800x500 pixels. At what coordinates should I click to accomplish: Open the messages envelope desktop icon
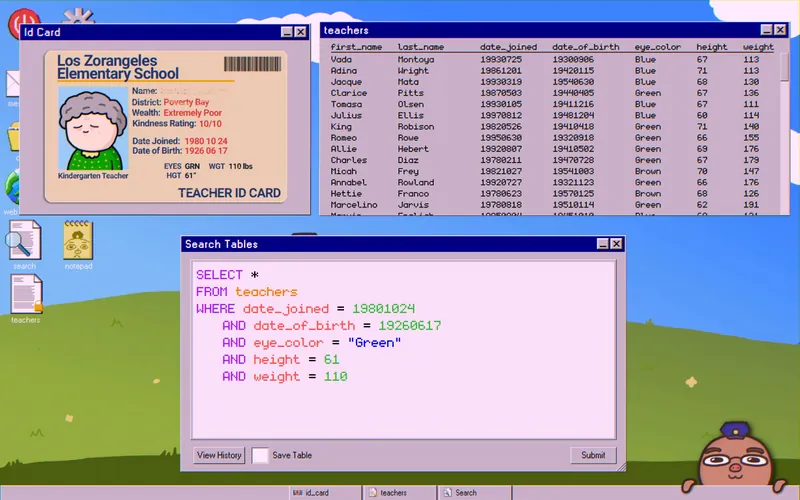tap(12, 84)
